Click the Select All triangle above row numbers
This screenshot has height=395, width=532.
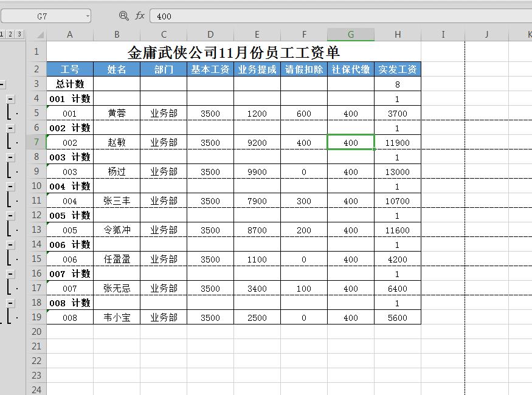coord(41,35)
